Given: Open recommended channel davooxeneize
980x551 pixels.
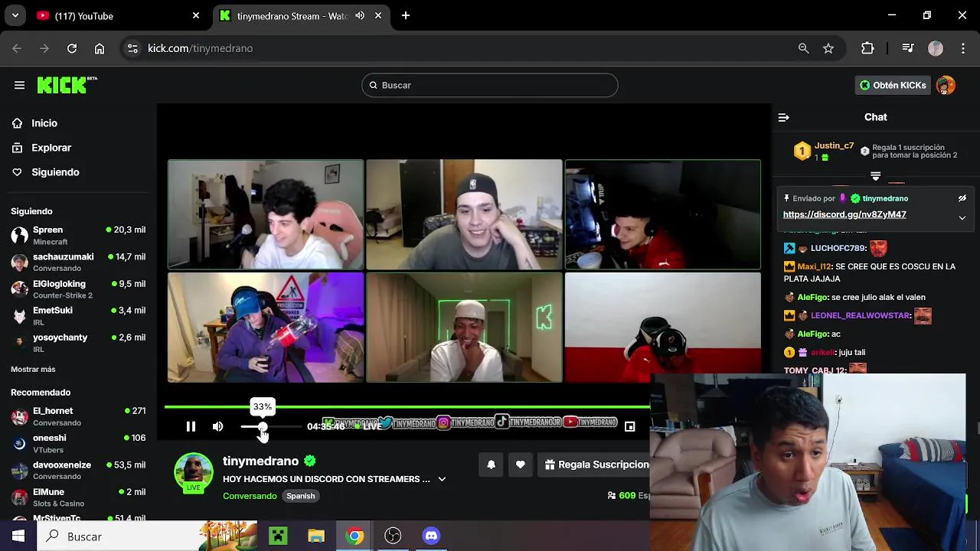Looking at the screenshot, I should point(78,470).
